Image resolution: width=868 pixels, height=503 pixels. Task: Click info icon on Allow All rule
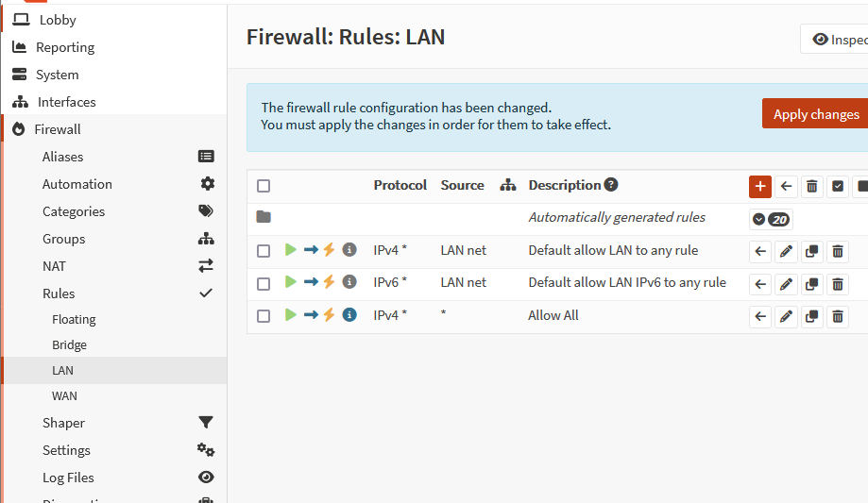click(x=349, y=315)
